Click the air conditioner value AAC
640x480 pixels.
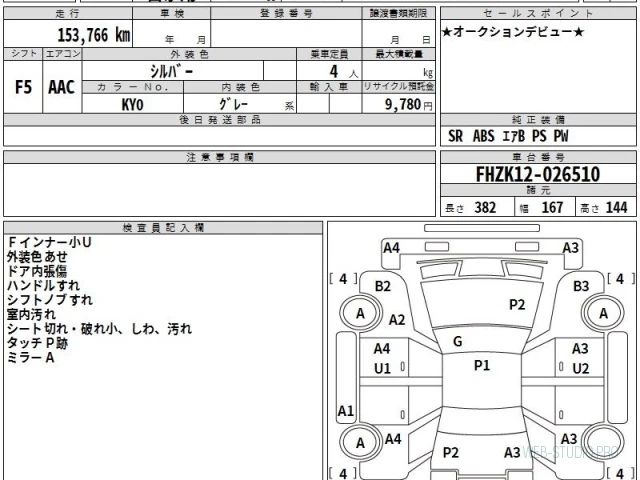coord(62,87)
